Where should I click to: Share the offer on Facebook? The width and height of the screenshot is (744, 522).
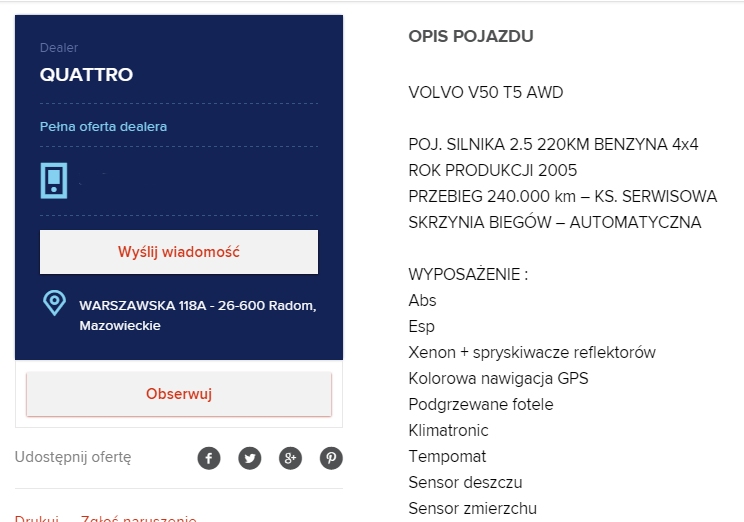[x=209, y=458]
